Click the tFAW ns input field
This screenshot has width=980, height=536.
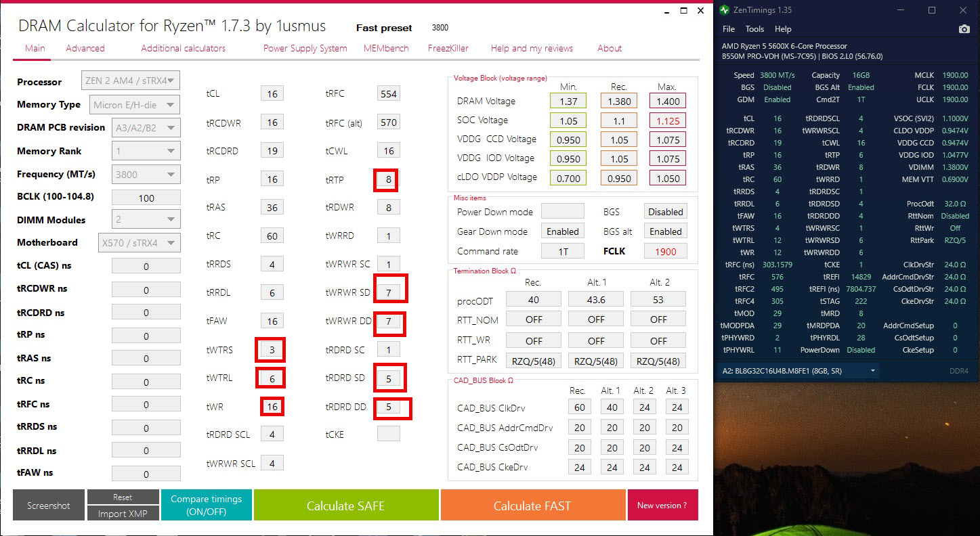[x=146, y=474]
